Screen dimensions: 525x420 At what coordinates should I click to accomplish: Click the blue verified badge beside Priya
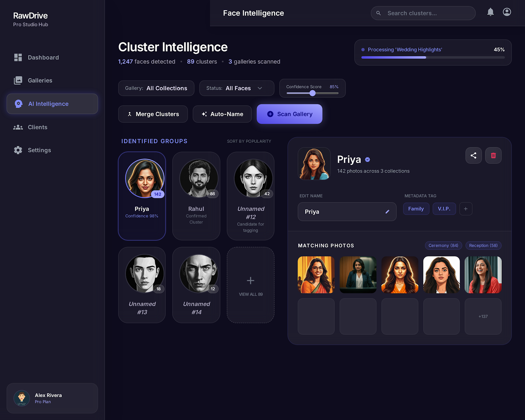(x=367, y=159)
